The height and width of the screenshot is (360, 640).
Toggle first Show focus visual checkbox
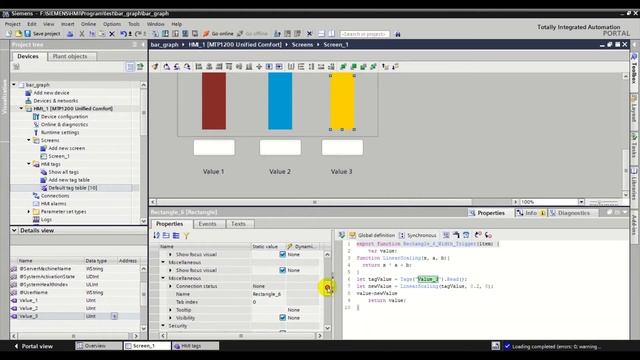(x=282, y=254)
